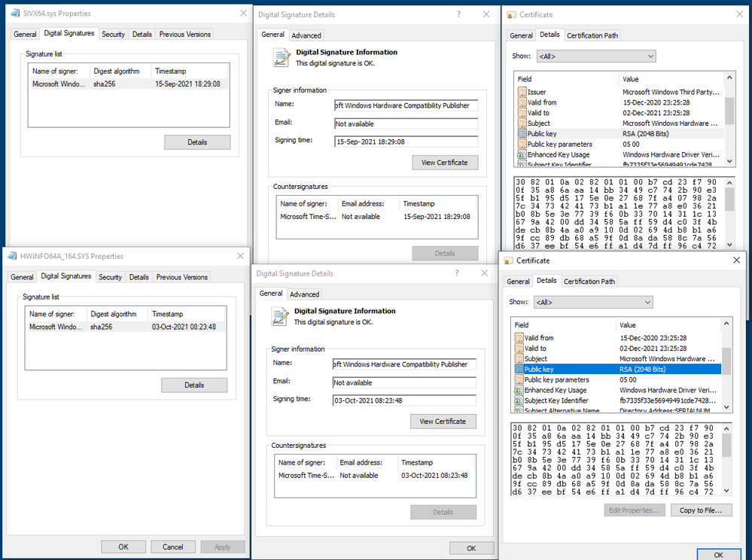The image size is (752, 560).
Task: Click the field list scrollbar in the top Certificate window
Action: pos(729,120)
